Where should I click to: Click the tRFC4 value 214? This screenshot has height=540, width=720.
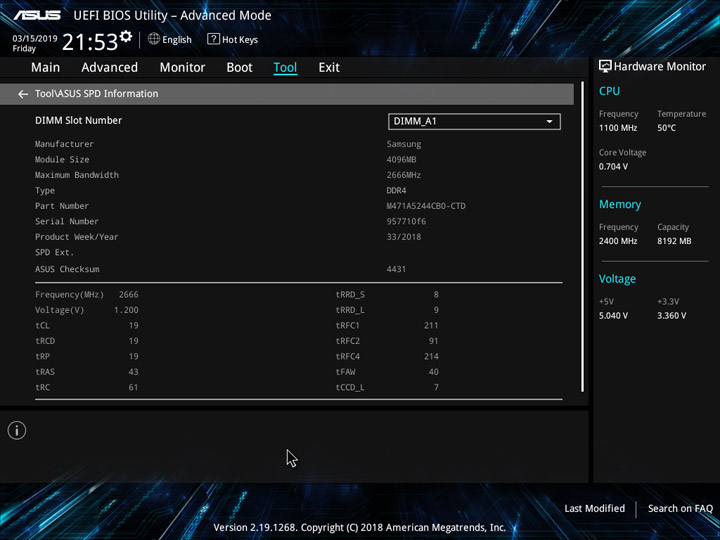431,356
